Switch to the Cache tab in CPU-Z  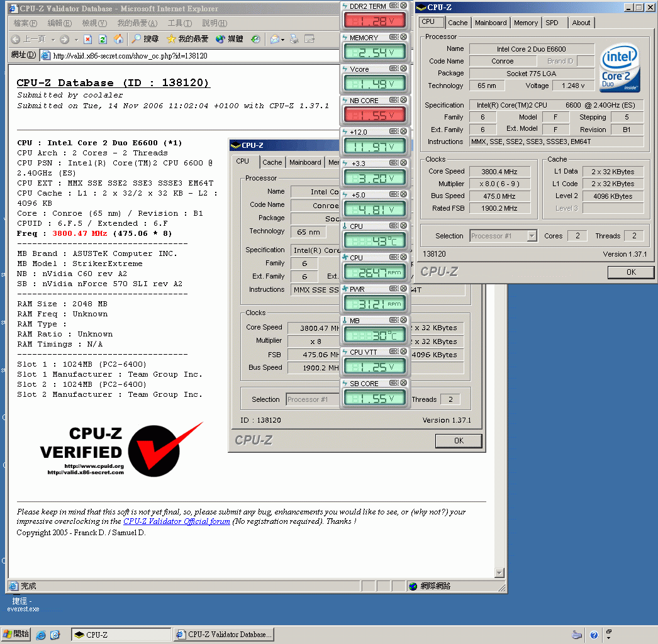[457, 23]
